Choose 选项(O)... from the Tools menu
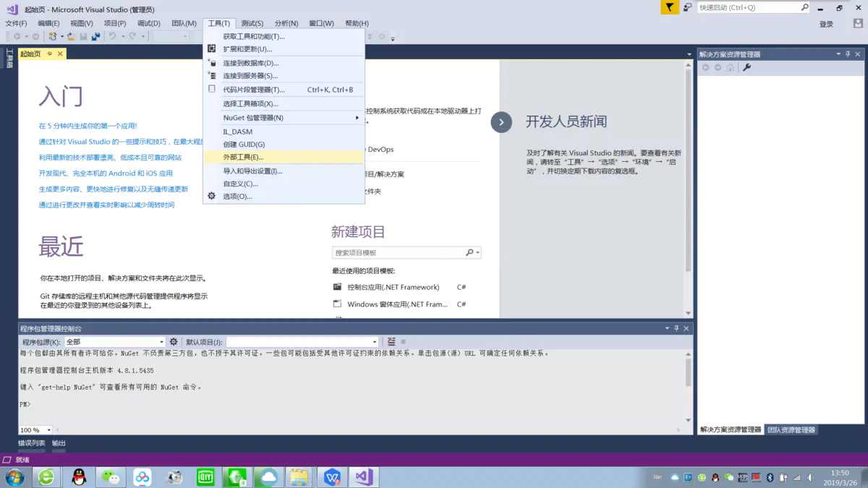This screenshot has width=868, height=488. (284, 197)
